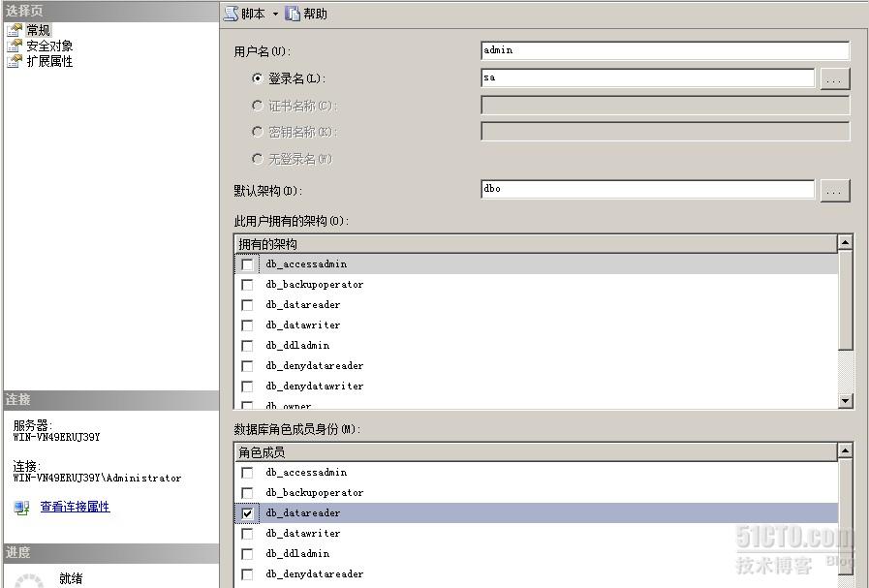Click the browse button beside 默认架构 field
This screenshot has width=869, height=588.
coord(835,190)
